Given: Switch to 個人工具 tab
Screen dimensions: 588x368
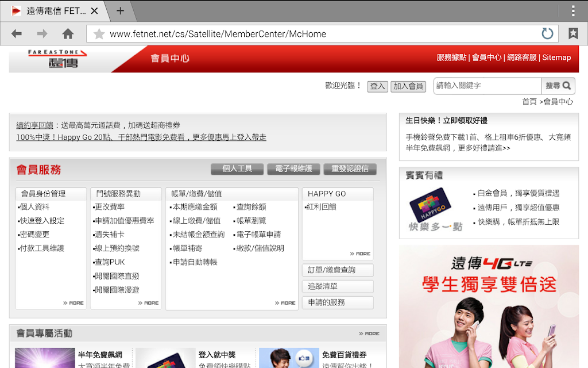Looking at the screenshot, I should [x=237, y=169].
